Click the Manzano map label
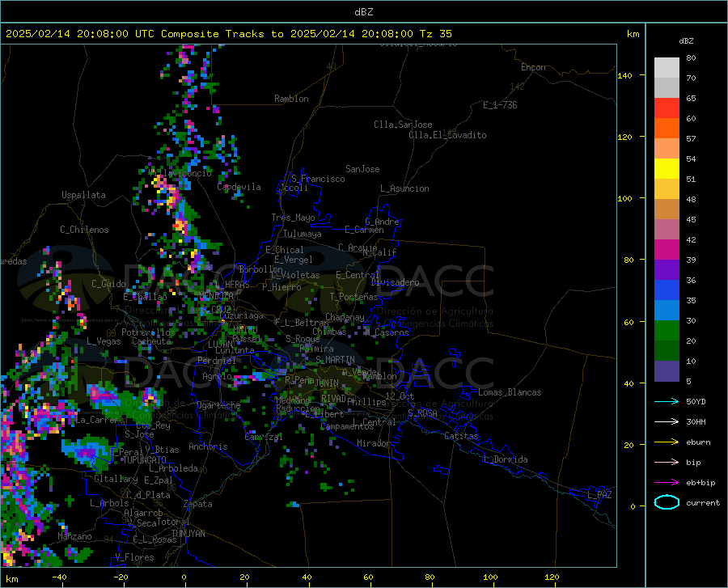 (x=74, y=536)
